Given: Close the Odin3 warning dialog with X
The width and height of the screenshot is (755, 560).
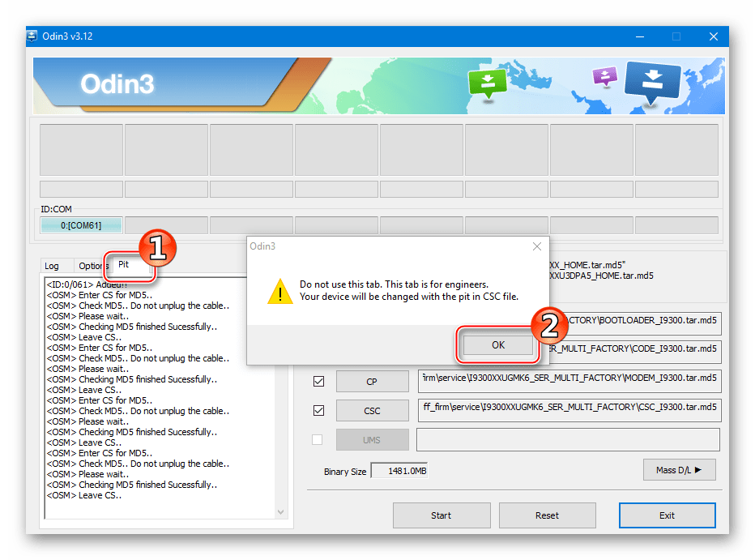Looking at the screenshot, I should point(535,246).
